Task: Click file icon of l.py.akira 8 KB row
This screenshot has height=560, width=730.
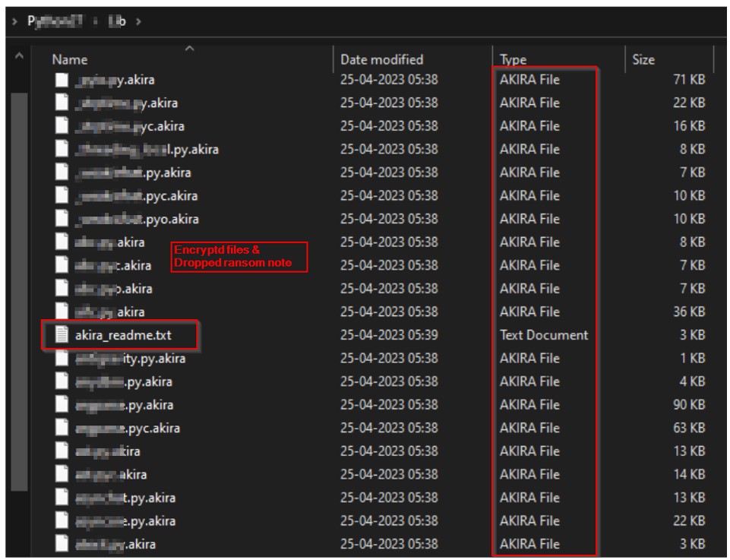Action: pyautogui.click(x=62, y=149)
